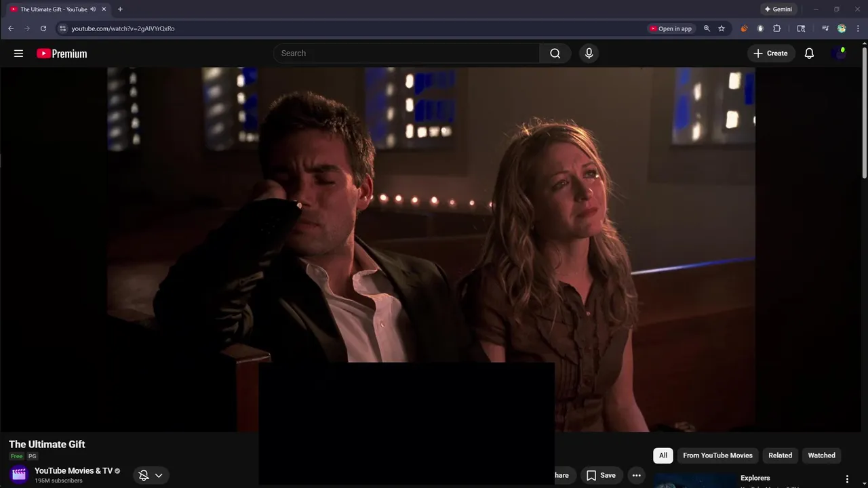Open the hand-icon extension
The width and height of the screenshot is (868, 488).
point(760,28)
